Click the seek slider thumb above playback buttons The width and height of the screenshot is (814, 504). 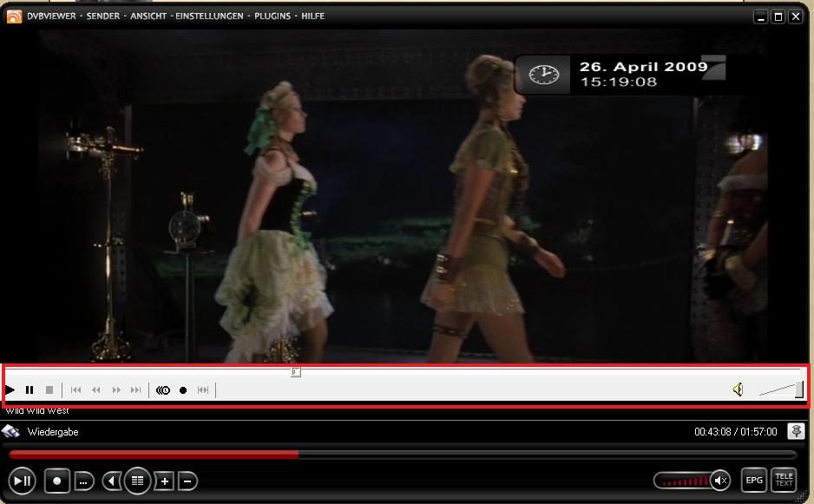[x=296, y=371]
